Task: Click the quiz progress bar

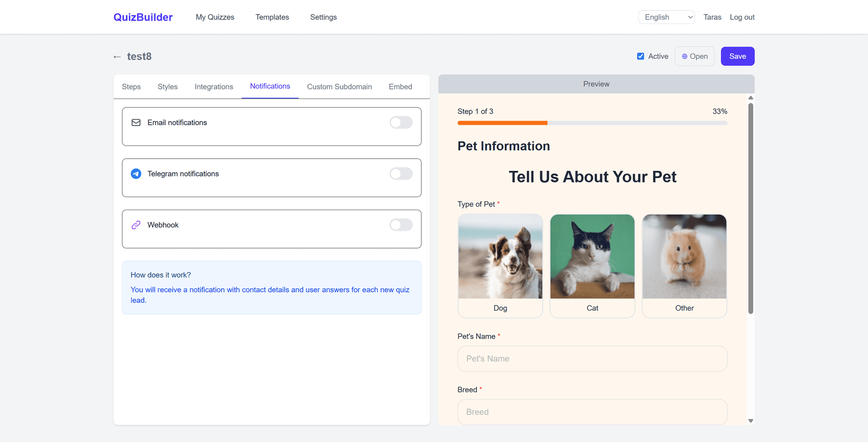Action: [x=592, y=123]
